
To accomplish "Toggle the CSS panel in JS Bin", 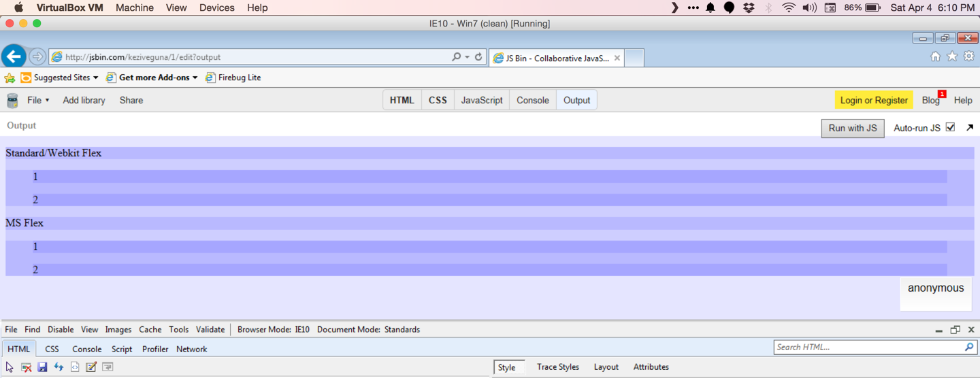I will (x=438, y=100).
